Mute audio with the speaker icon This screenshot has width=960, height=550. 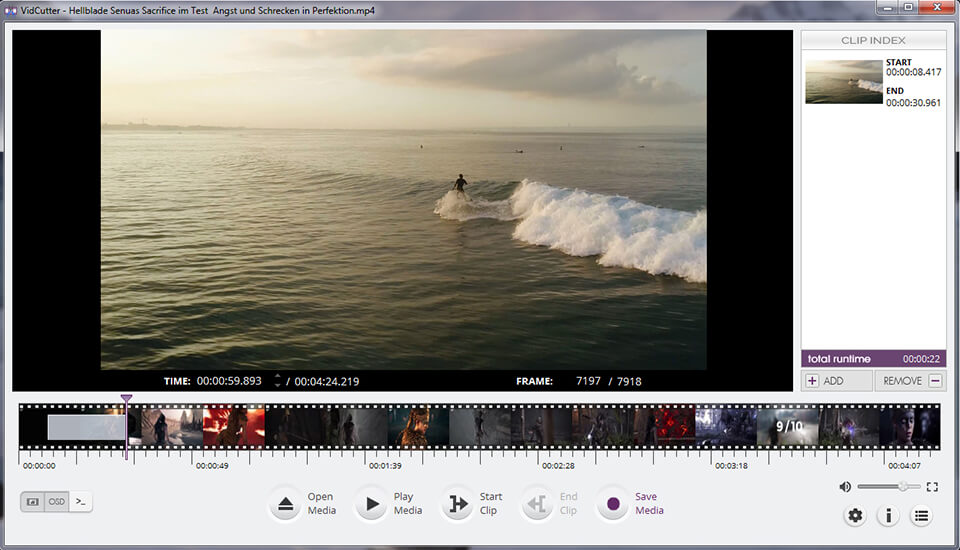pos(845,487)
